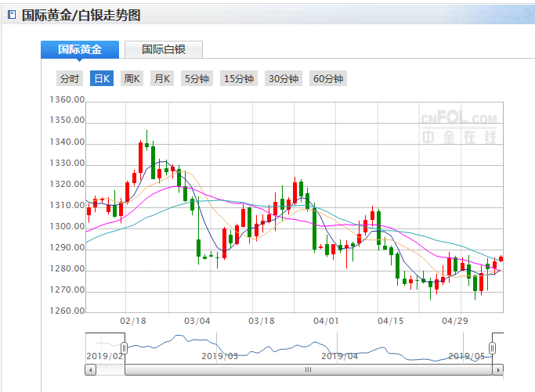Viewport: 535px width, 392px height.
Task: Select the 5分钟 chart period
Action: (x=197, y=79)
